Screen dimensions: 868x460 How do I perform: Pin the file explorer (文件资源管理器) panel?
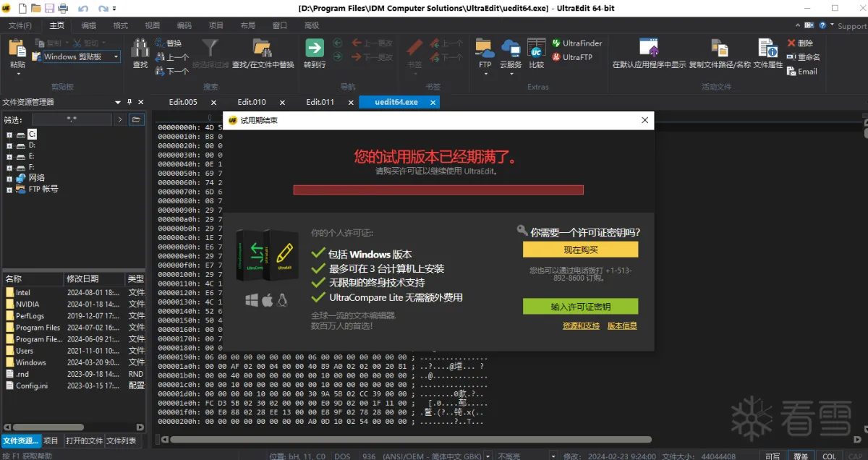point(129,102)
